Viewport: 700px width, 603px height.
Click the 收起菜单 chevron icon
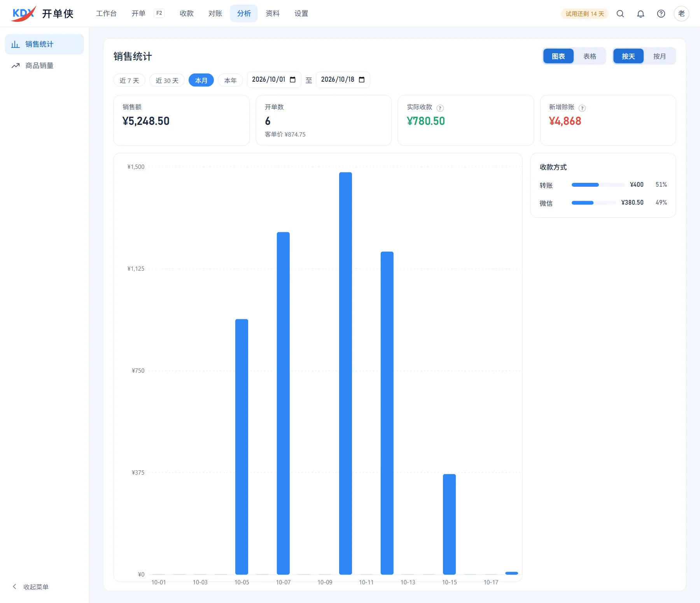pos(15,586)
